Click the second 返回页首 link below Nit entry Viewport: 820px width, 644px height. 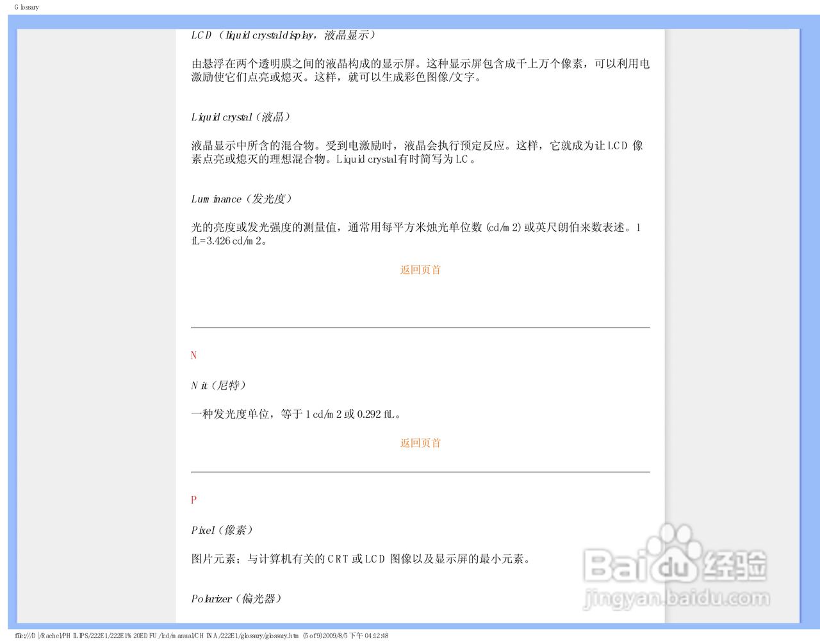coord(420,443)
